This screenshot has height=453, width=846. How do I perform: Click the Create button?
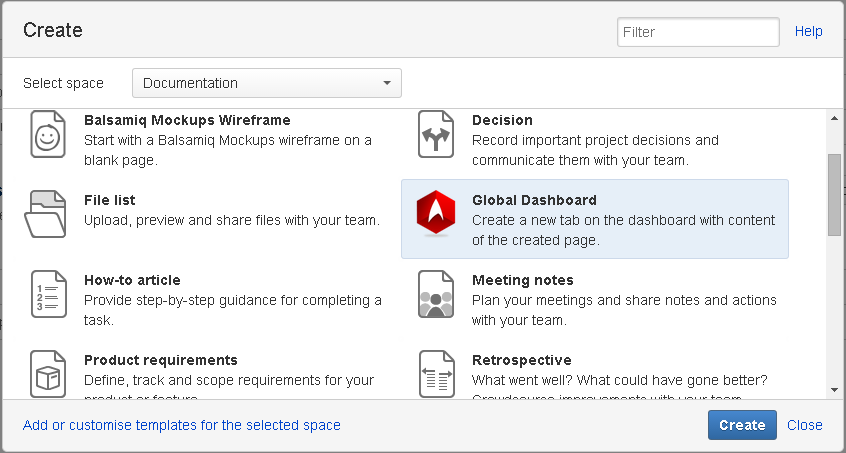[x=742, y=425]
